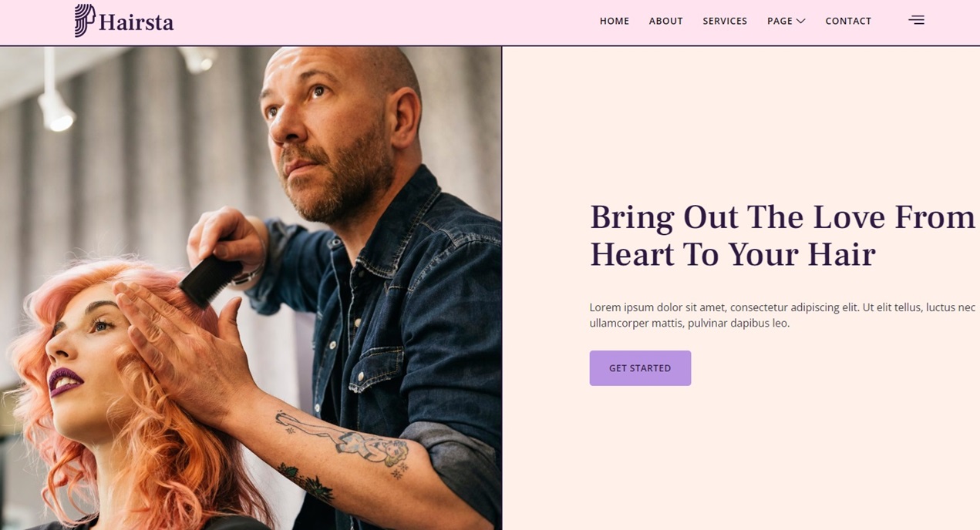980x530 pixels.
Task: Click the Hairsta brand name text
Action: tap(136, 22)
